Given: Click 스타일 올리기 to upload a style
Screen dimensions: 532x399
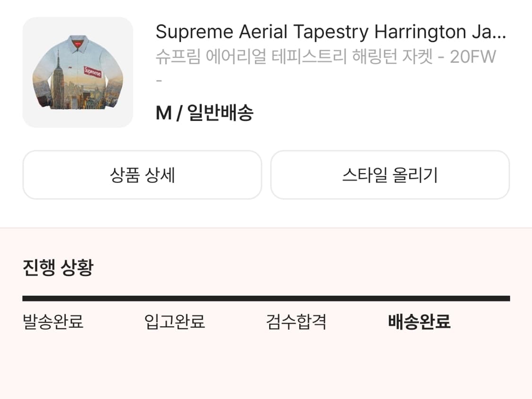Looking at the screenshot, I should (x=390, y=175).
